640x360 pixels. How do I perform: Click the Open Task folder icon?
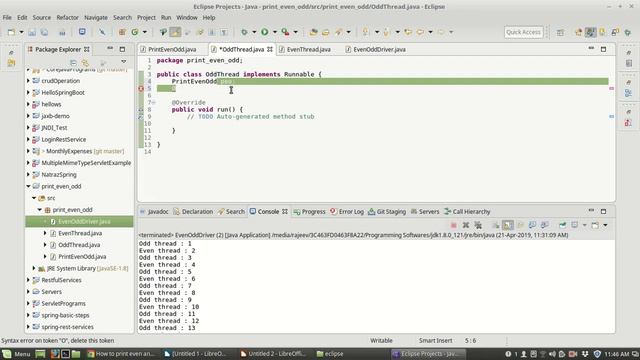pos(326,32)
